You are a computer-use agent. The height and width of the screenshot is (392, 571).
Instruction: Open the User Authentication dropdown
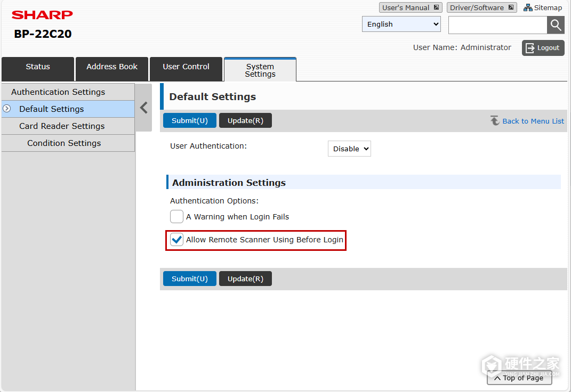pyautogui.click(x=349, y=149)
